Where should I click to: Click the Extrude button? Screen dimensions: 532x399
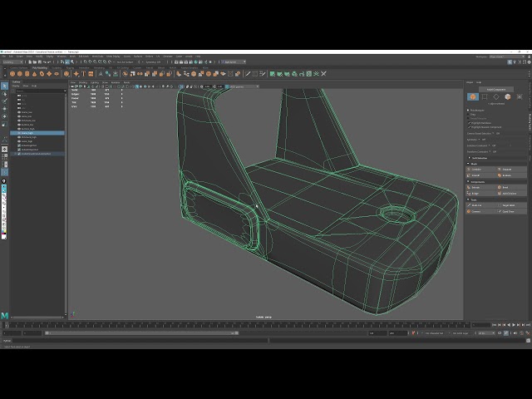481,187
